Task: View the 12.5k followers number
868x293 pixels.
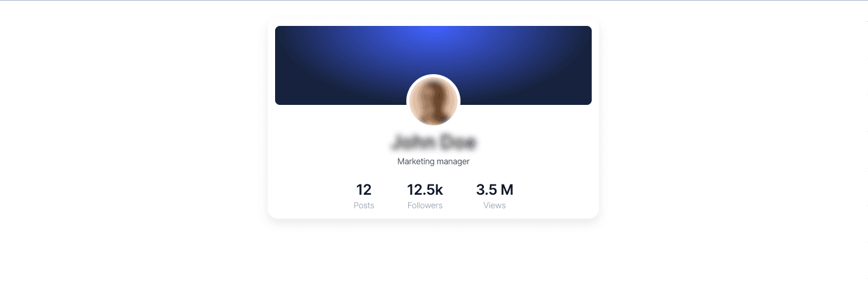Action: click(x=425, y=190)
